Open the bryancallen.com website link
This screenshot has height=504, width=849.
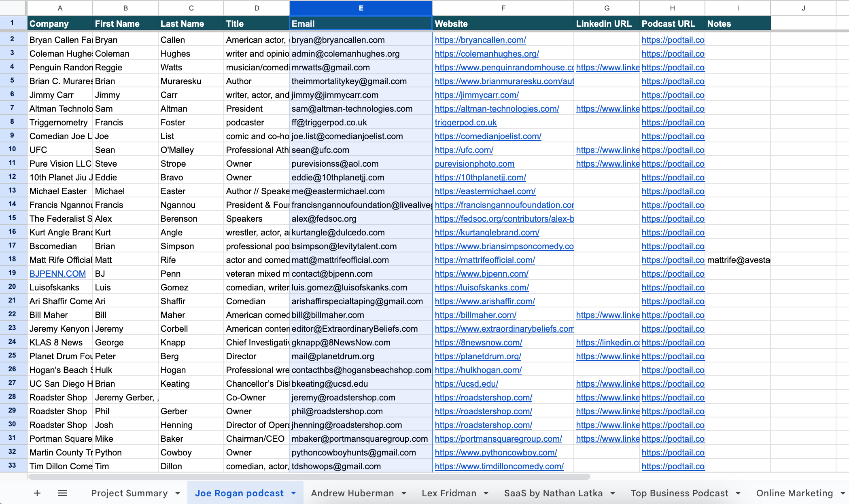(x=480, y=40)
